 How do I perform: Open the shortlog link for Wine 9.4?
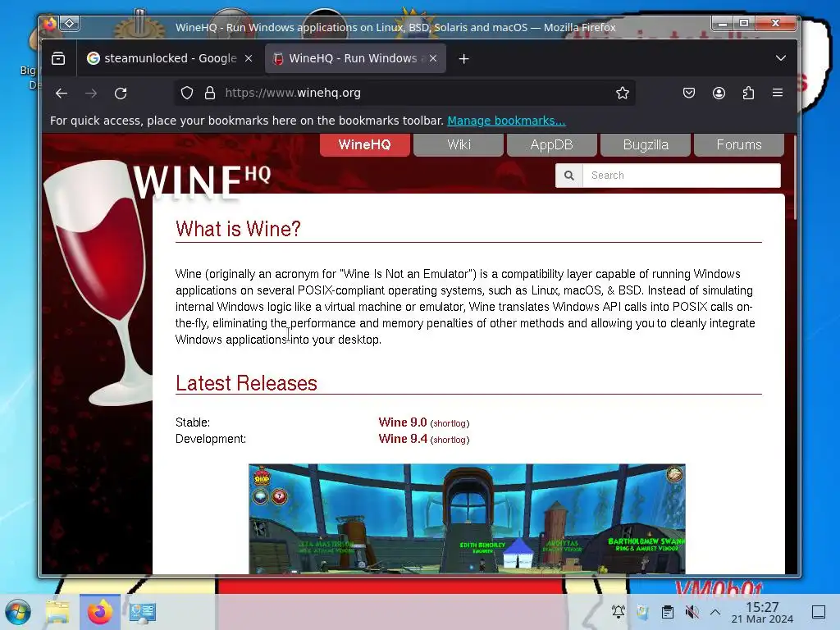point(450,440)
